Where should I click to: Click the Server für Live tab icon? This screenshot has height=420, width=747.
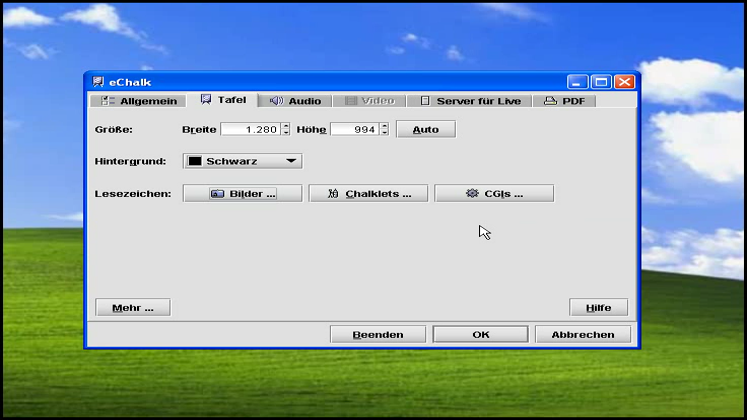pyautogui.click(x=425, y=101)
